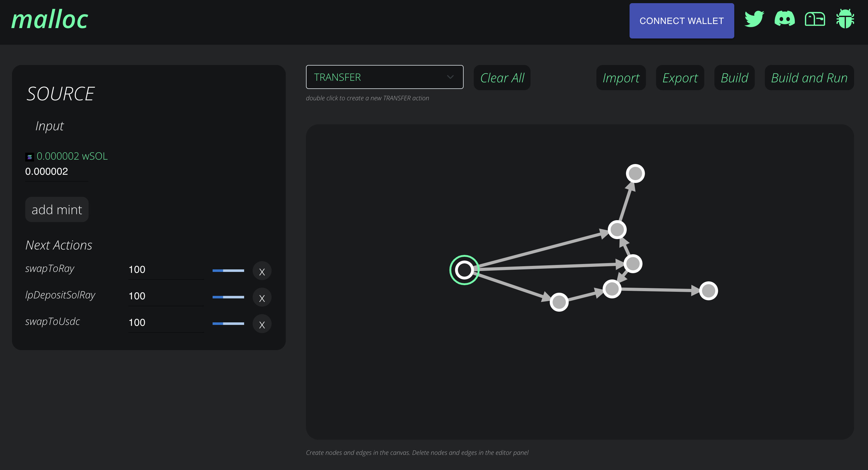Click the 0.000002 wSOL label

click(72, 156)
